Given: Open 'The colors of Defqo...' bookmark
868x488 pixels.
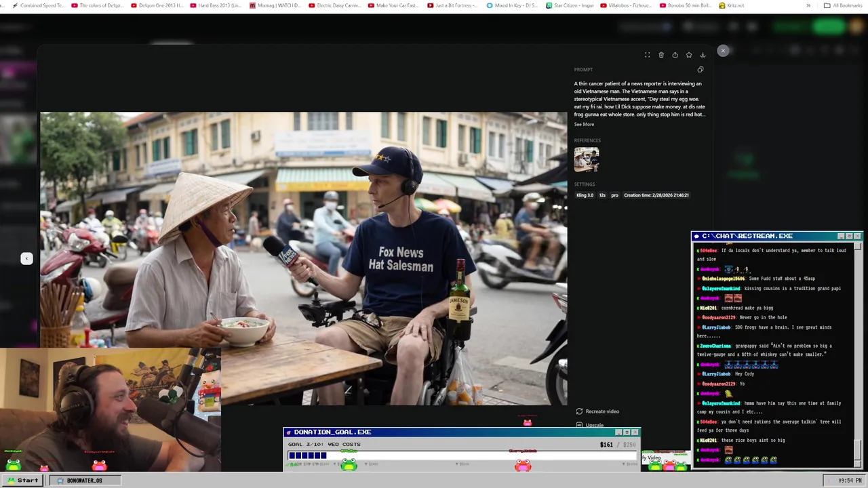Looking at the screenshot, I should click(x=98, y=5).
